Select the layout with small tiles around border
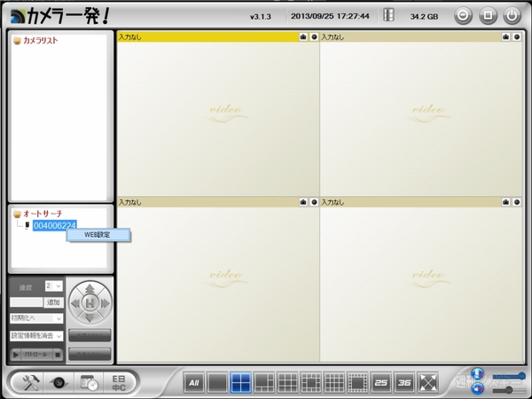The width and height of the screenshot is (532, 399). 357,383
